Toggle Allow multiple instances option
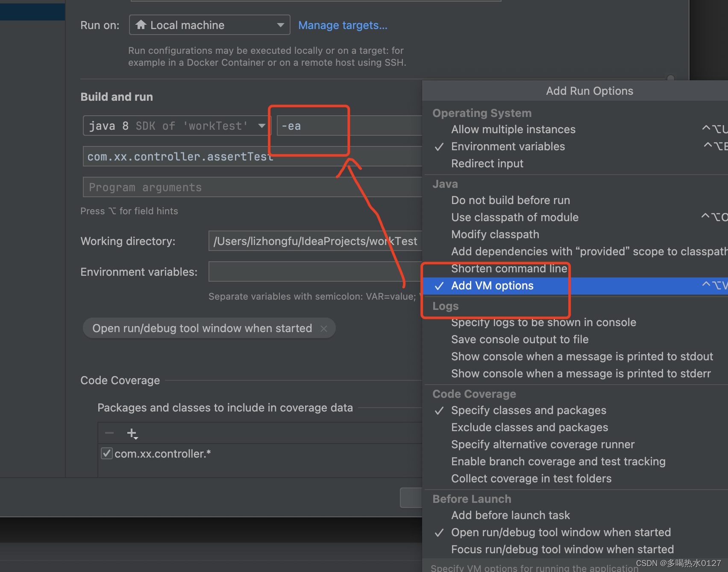Image resolution: width=728 pixels, height=572 pixels. 513,129
